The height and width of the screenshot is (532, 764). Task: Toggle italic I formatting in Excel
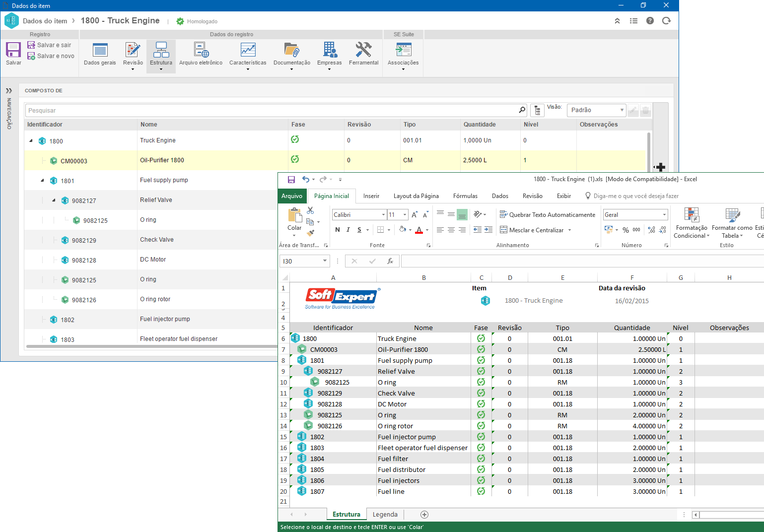348,230
